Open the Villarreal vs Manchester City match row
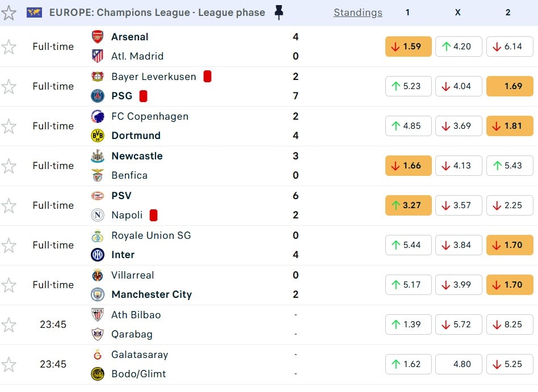Viewport: 538px width, 392px height. coord(227,285)
